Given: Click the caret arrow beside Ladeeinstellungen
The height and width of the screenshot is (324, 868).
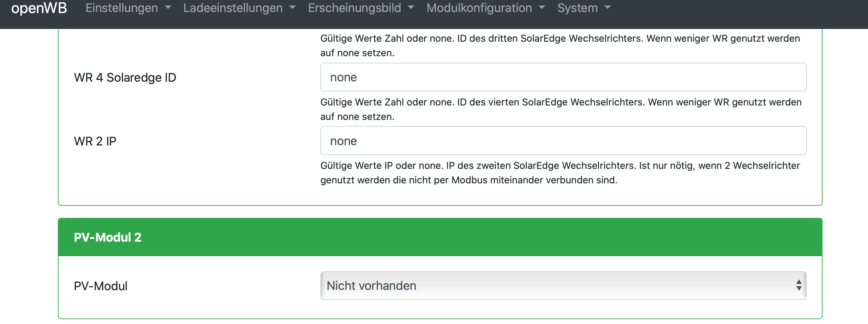Looking at the screenshot, I should click(x=293, y=8).
